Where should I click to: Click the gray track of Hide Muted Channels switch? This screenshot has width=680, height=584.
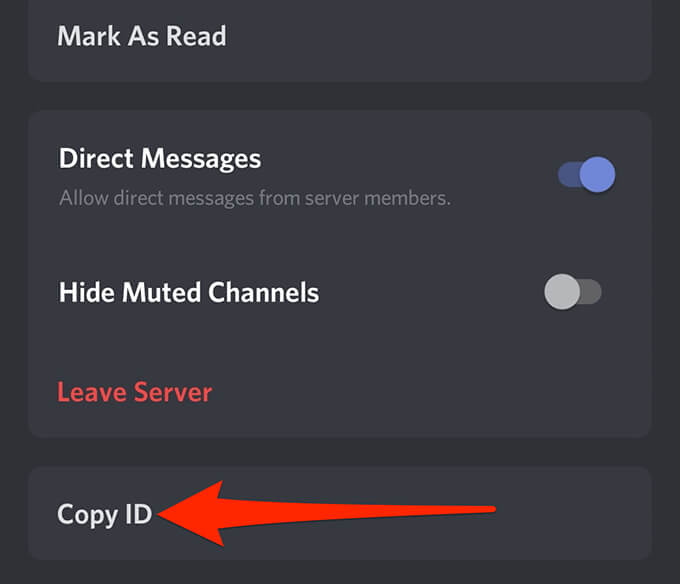pos(591,292)
